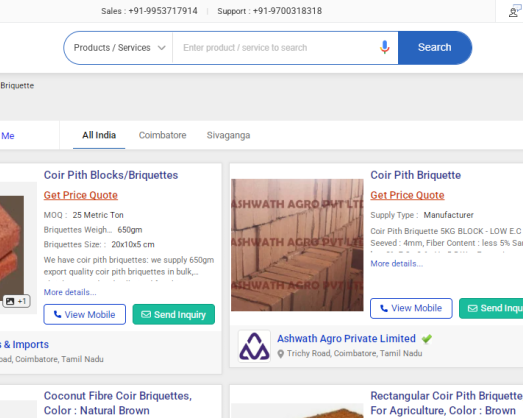Open the Ashwath Agro watermarked product image
The height and width of the screenshot is (418, 523).
297,245
